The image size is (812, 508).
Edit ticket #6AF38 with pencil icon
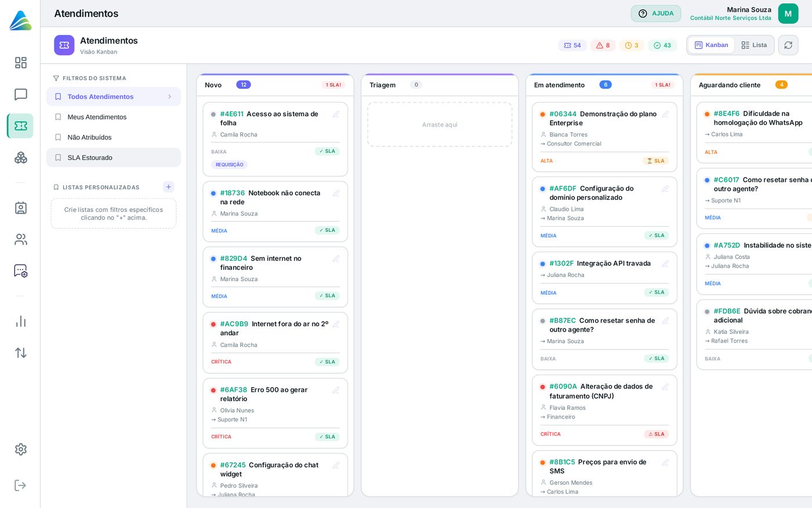pyautogui.click(x=336, y=390)
